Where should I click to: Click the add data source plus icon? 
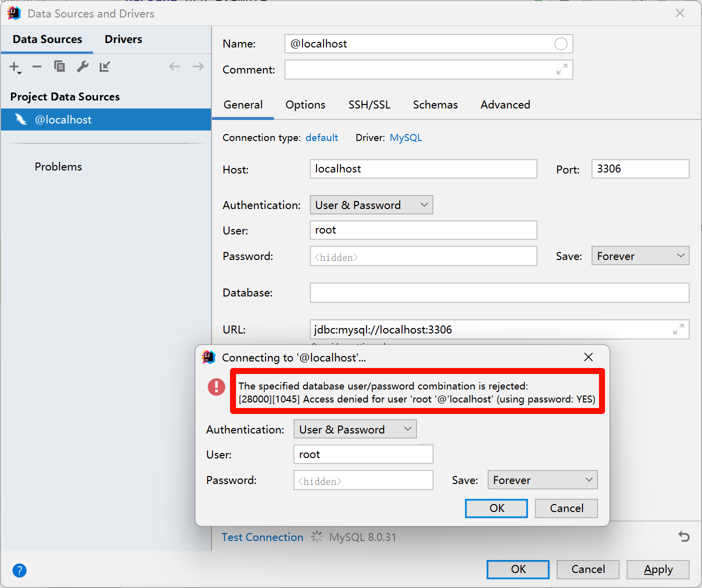point(15,67)
